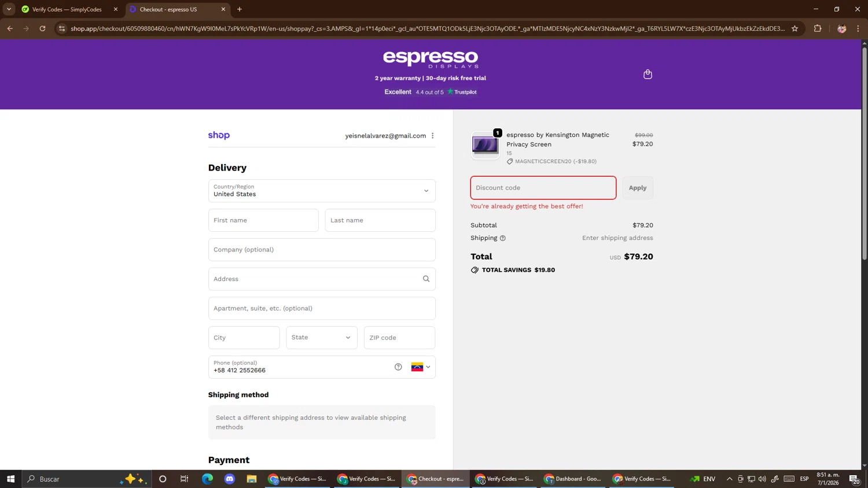Viewport: 868px width, 488px height.
Task: Click the Company (optional) field
Action: [322, 250]
